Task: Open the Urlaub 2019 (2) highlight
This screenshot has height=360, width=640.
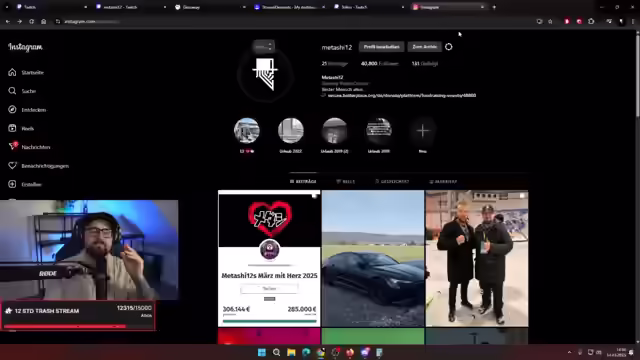Action: coord(335,131)
